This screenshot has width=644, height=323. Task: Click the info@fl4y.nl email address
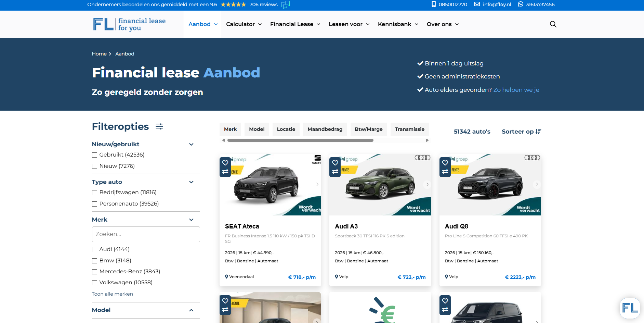497,4
